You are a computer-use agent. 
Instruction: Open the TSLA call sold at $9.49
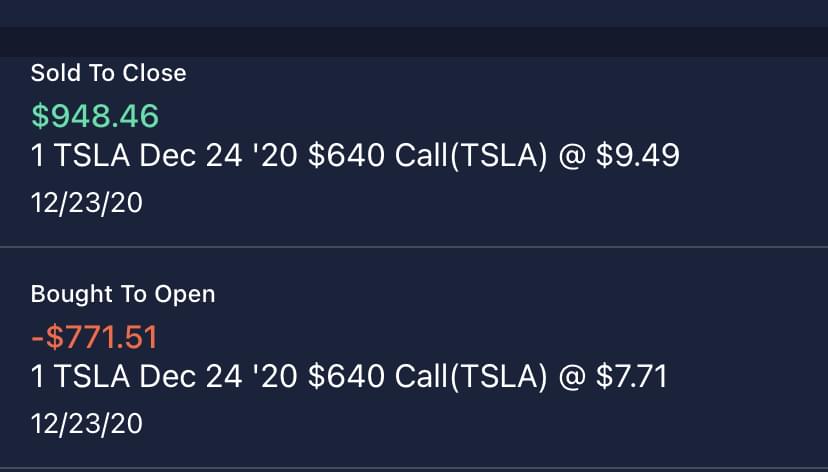pos(355,156)
